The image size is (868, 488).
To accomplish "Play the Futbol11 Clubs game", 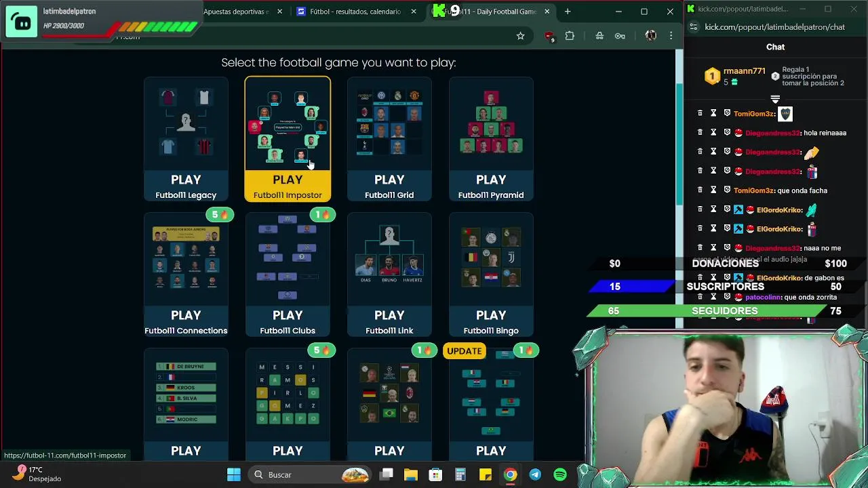I will click(288, 274).
